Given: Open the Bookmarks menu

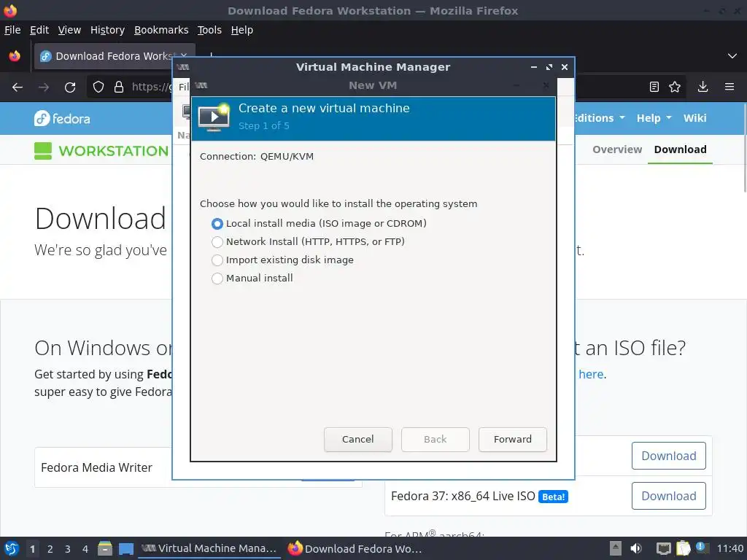Looking at the screenshot, I should point(161,30).
